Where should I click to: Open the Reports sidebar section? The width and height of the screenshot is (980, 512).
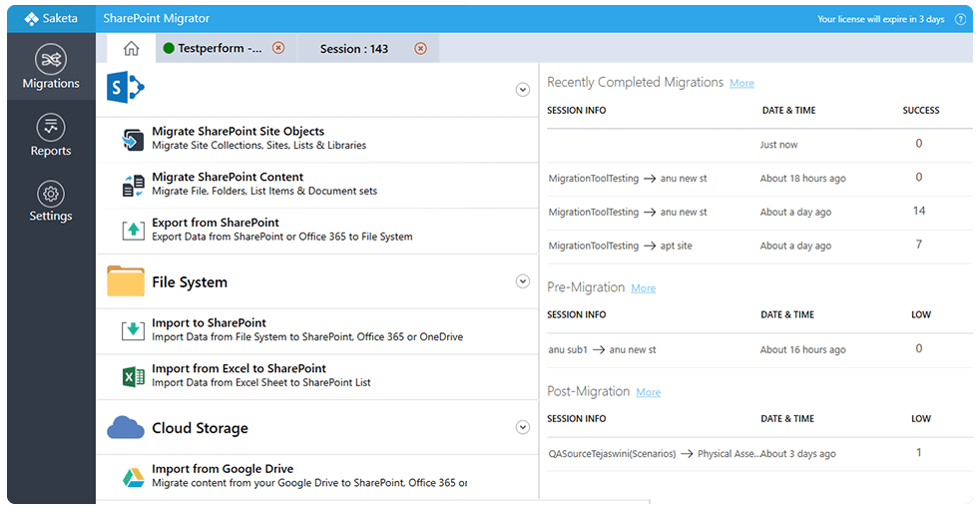coord(51,135)
